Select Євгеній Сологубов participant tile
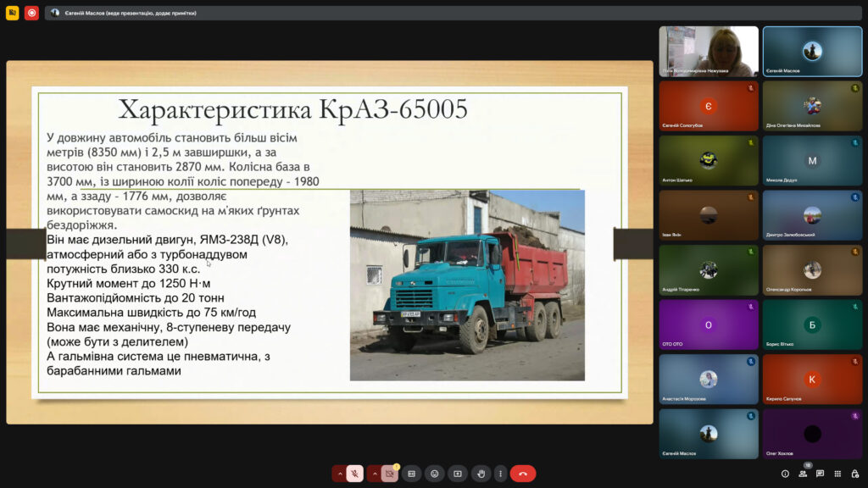 [709, 106]
